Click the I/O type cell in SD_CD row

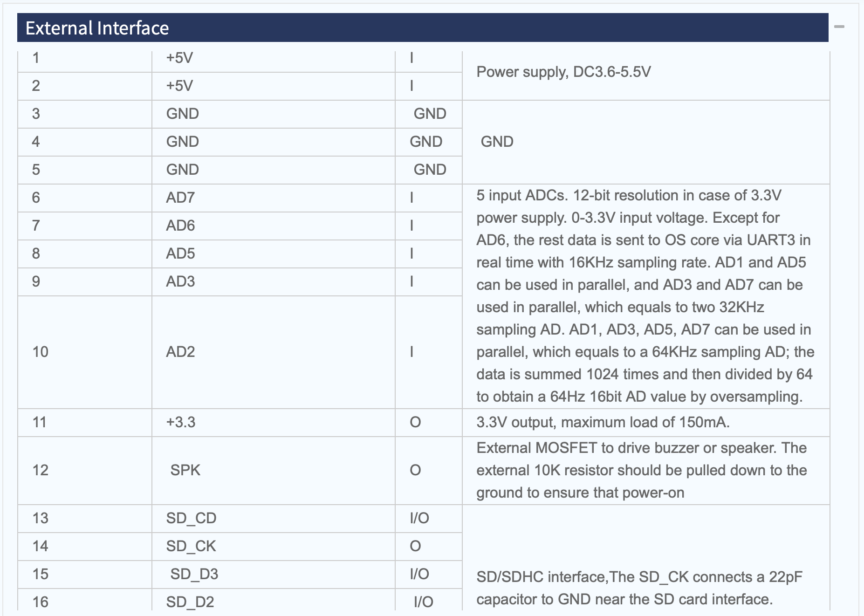tap(428, 519)
